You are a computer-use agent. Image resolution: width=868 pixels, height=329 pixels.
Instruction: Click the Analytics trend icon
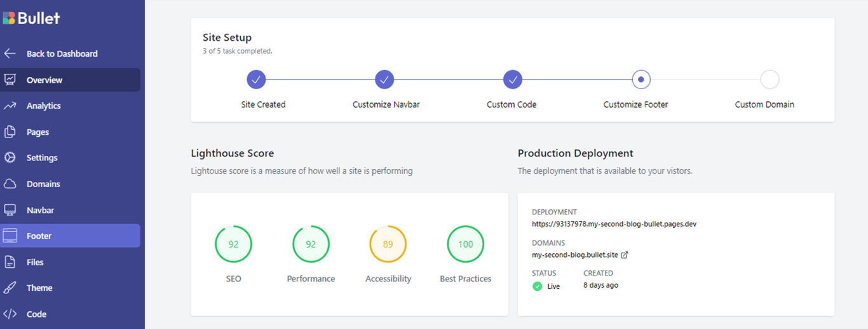click(10, 106)
